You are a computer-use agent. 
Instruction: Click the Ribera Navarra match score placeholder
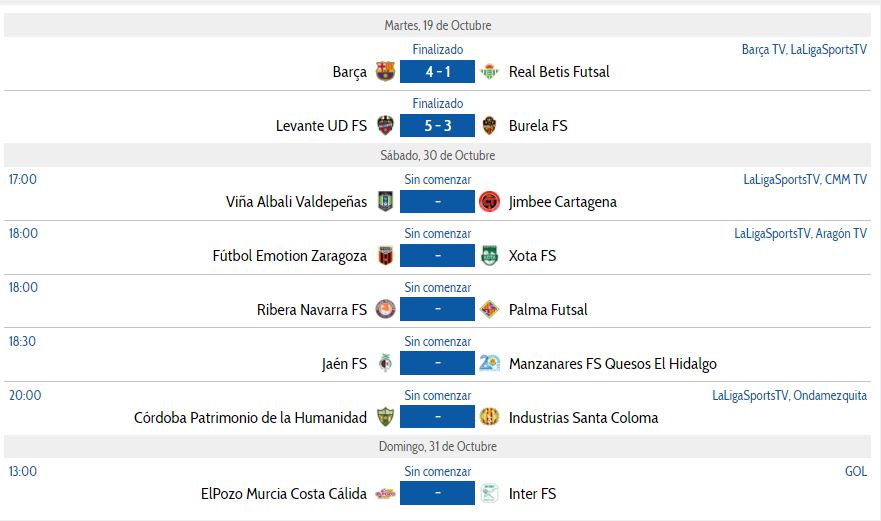(437, 309)
